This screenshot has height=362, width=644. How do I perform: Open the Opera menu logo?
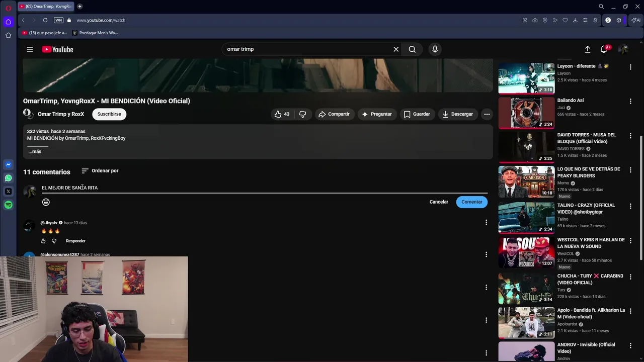[x=8, y=8]
